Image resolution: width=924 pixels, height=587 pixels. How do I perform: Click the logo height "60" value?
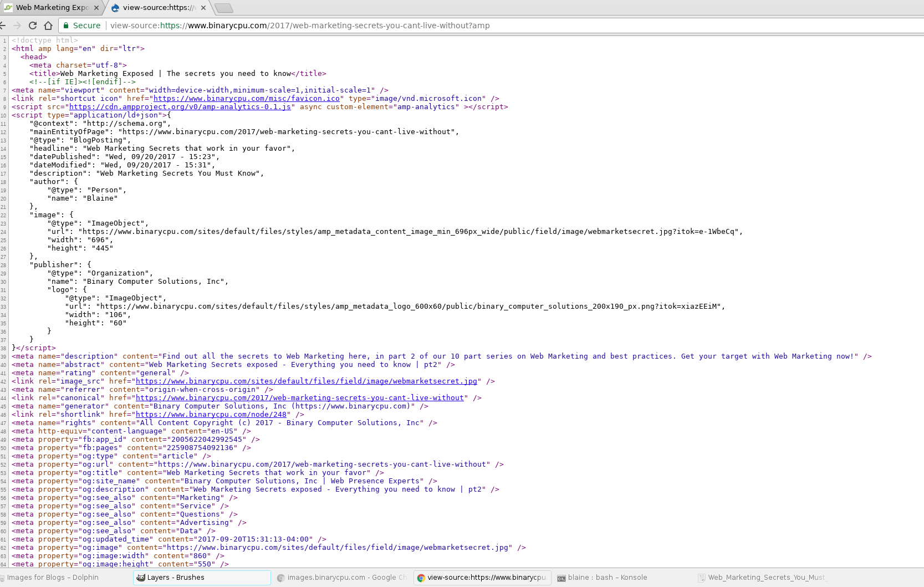pos(118,323)
